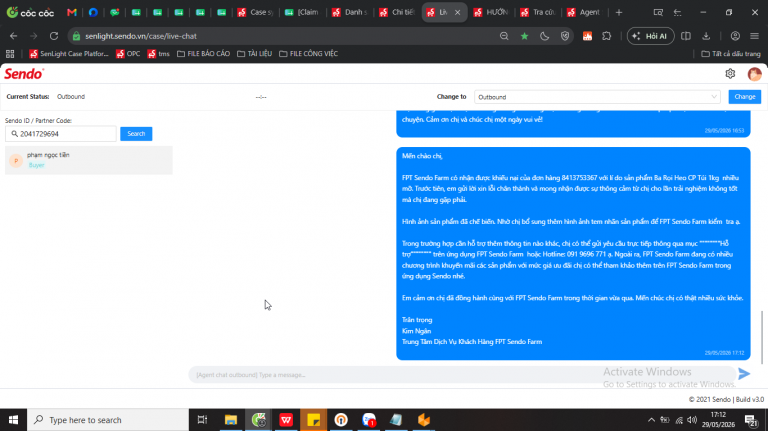Click the taskbar search box
This screenshot has height=431, width=768.
point(108,420)
